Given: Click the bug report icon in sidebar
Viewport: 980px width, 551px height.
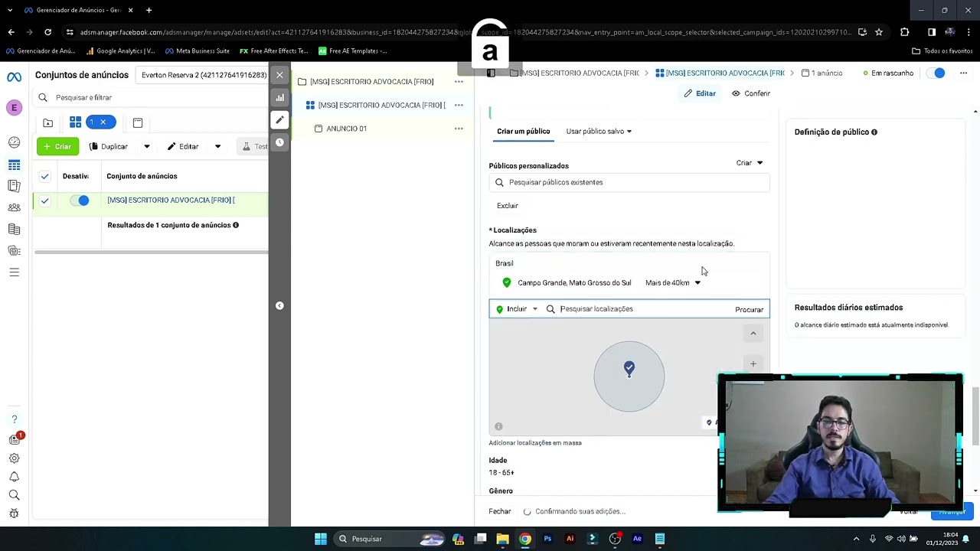Looking at the screenshot, I should point(14,514).
